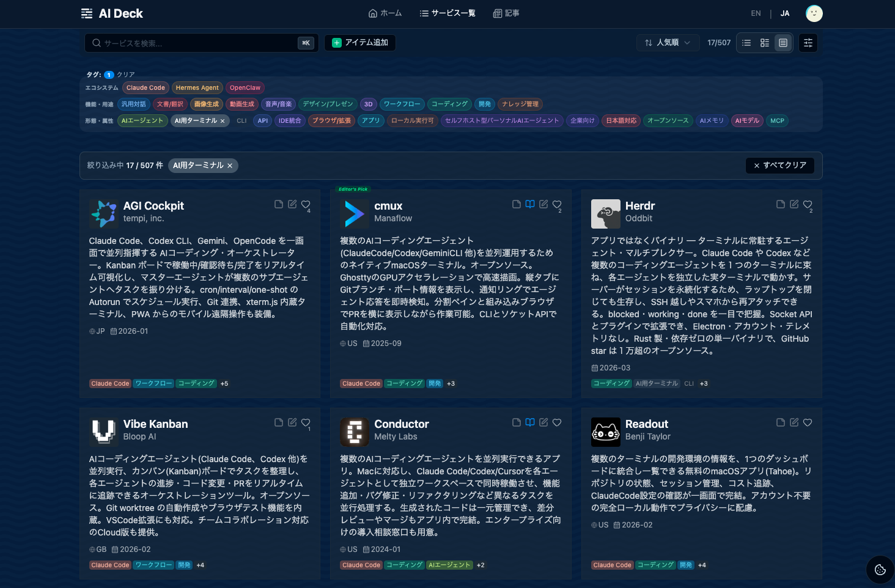Open the Conductor title link
The height and width of the screenshot is (588, 895).
coord(402,424)
